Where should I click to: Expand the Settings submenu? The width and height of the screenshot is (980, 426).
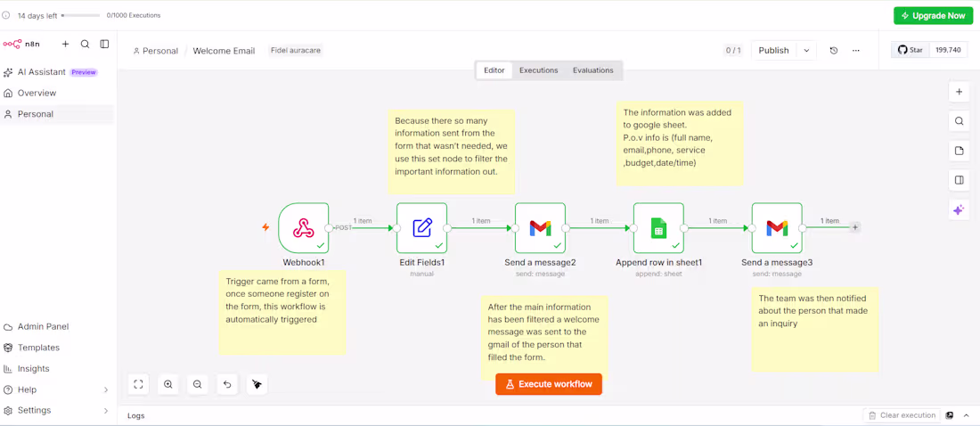pyautogui.click(x=106, y=411)
